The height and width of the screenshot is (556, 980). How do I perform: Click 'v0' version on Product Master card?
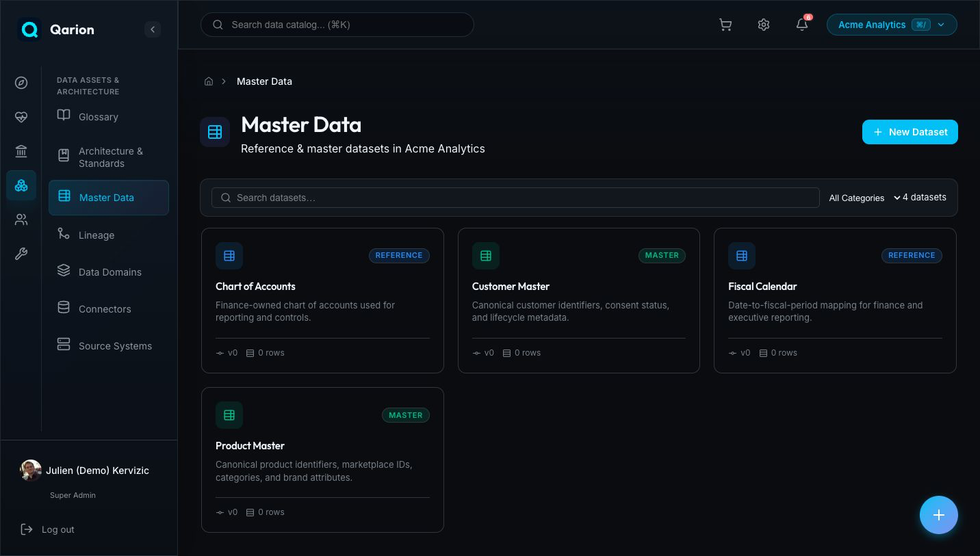click(227, 512)
